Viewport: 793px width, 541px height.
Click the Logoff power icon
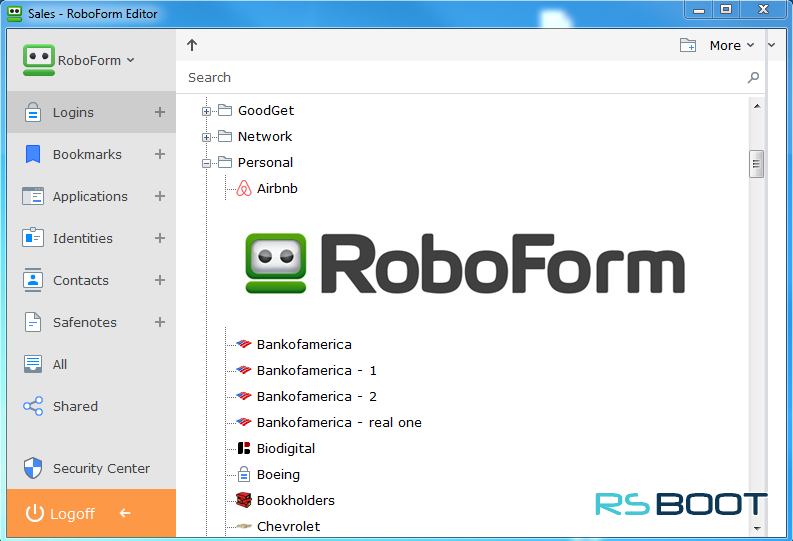(x=34, y=513)
